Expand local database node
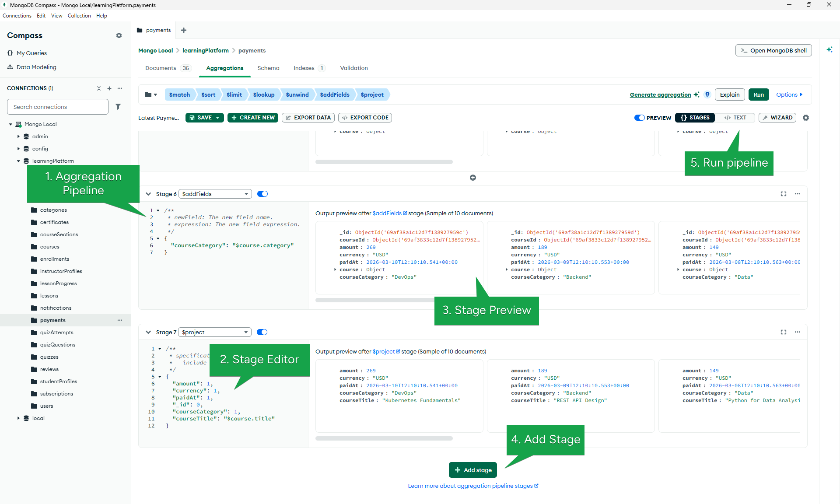 click(18, 418)
